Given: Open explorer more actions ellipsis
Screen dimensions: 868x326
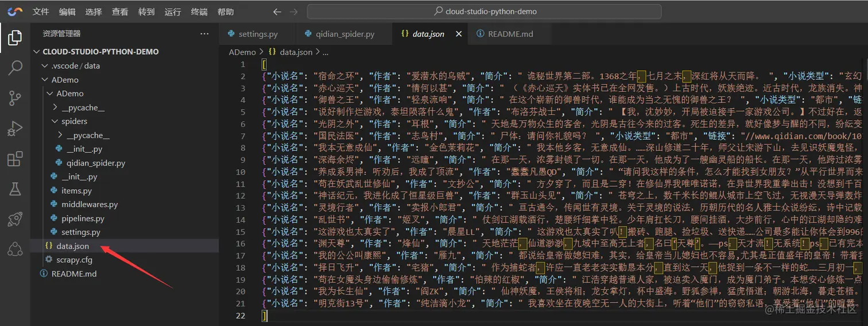Looking at the screenshot, I should click(204, 34).
